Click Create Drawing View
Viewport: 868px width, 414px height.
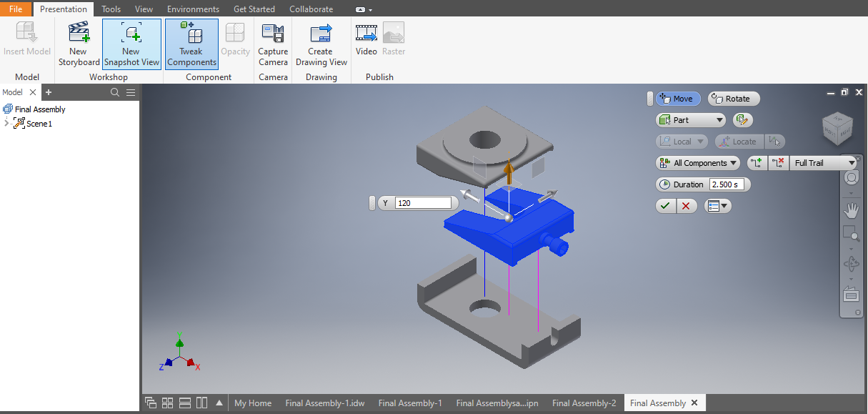[x=321, y=43]
